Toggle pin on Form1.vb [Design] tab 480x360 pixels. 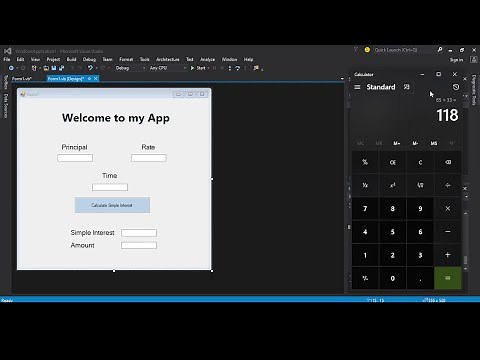point(89,79)
